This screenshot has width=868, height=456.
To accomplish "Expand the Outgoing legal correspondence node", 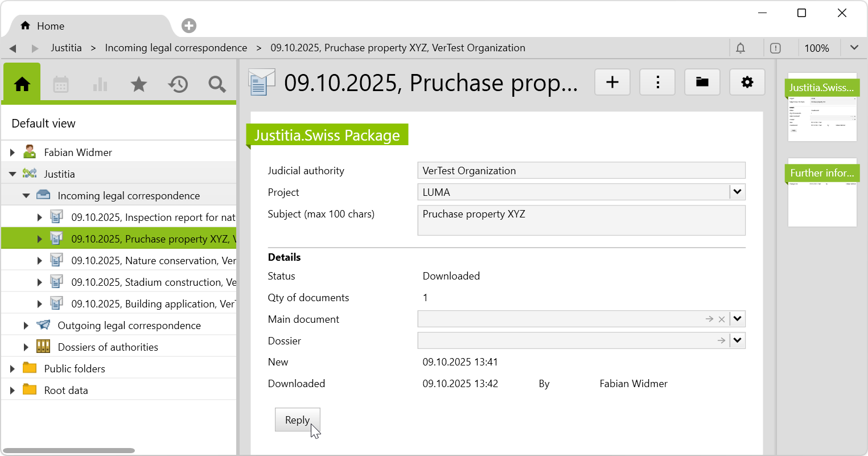I will [26, 326].
